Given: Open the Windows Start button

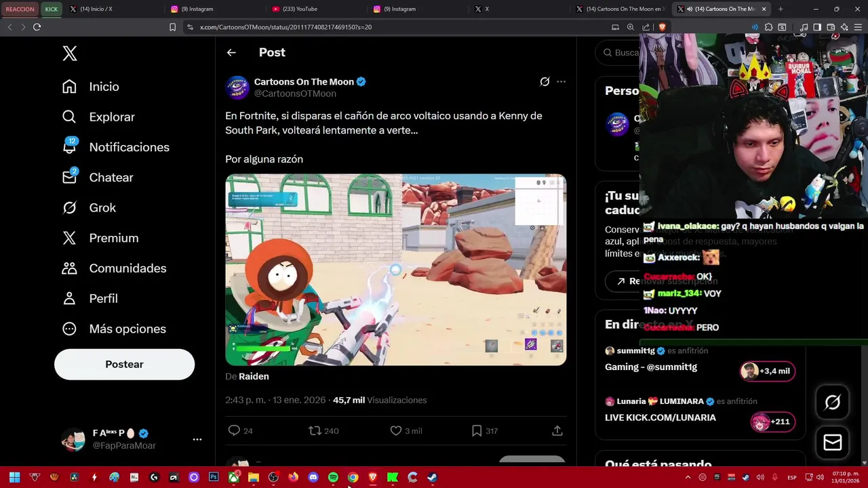Looking at the screenshot, I should tap(14, 477).
